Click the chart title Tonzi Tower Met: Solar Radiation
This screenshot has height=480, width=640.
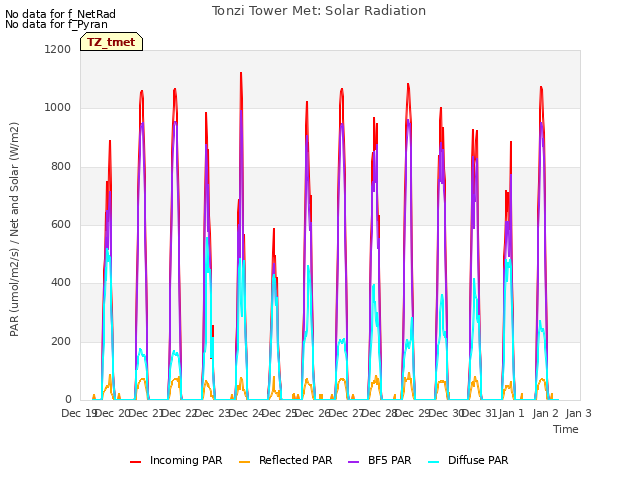click(319, 11)
